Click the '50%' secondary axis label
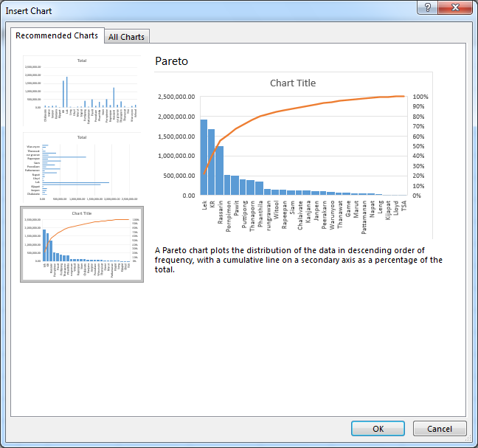478x448 pixels. (418, 146)
